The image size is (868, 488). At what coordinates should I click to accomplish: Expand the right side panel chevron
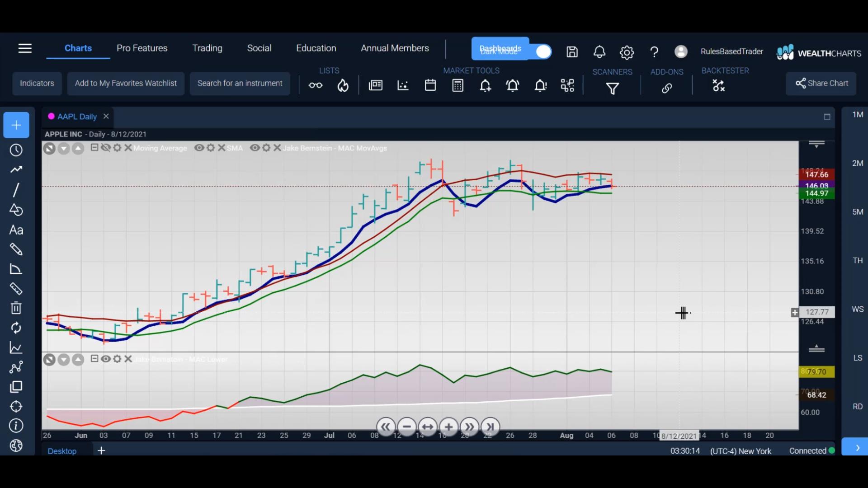(x=858, y=448)
